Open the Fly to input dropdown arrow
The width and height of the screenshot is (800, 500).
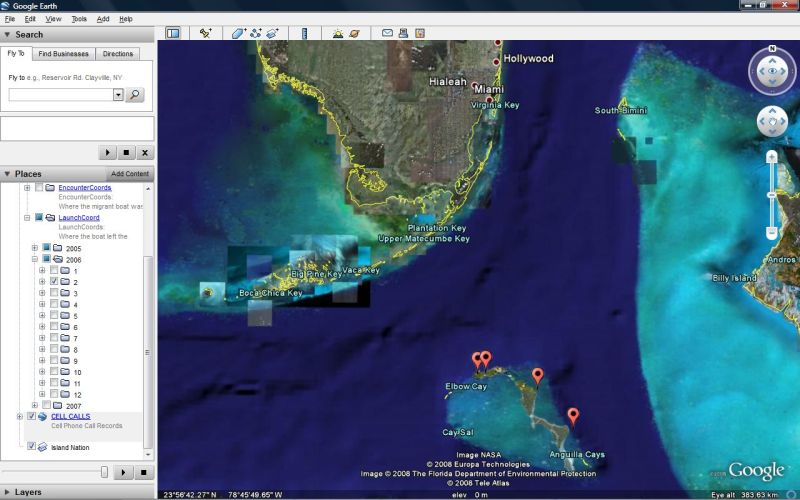[x=118, y=94]
